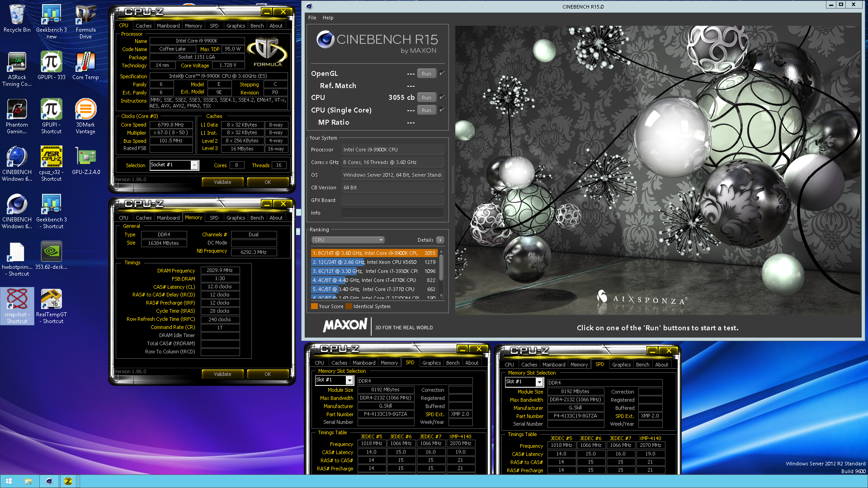Open the 353.62-desktop NVIDIA driver icon
This screenshot has height=488, width=868.
point(52,255)
